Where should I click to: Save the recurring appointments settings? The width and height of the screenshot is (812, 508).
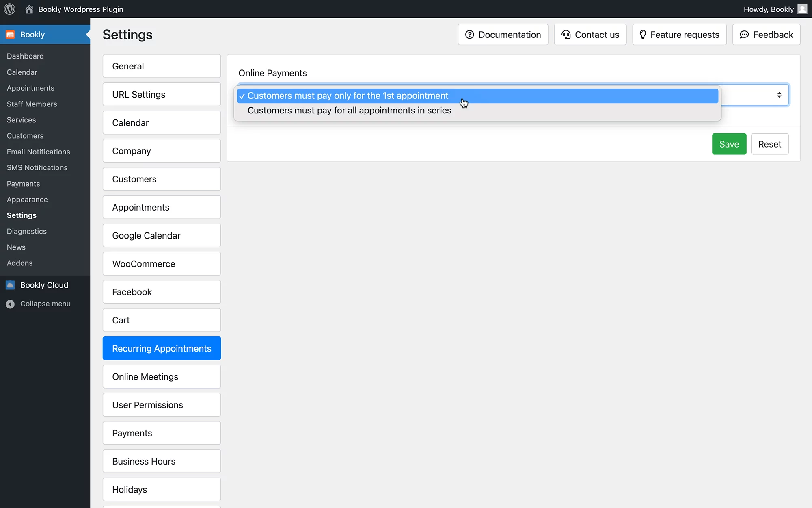[729, 144]
